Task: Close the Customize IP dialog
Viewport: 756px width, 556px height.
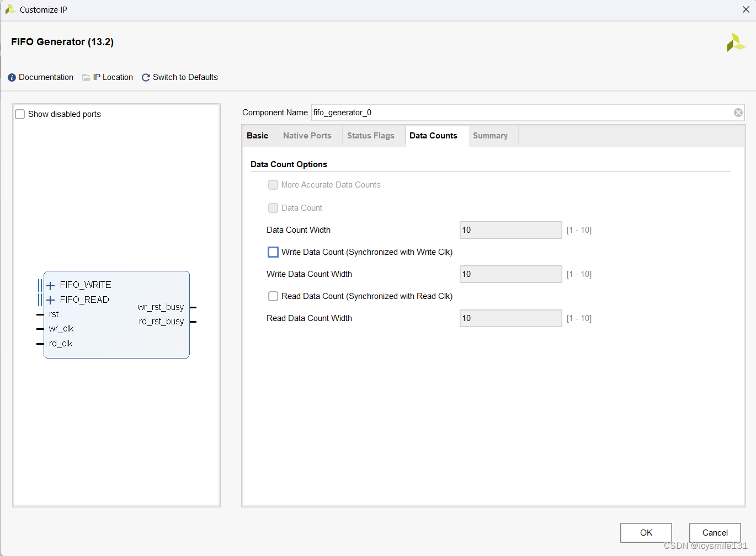Action: pyautogui.click(x=746, y=9)
